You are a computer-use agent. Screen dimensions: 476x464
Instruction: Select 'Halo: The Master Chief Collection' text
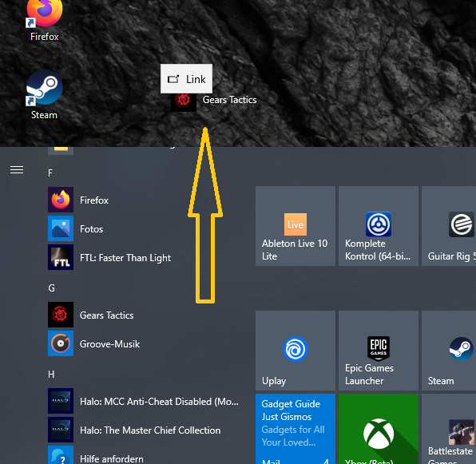pos(150,430)
